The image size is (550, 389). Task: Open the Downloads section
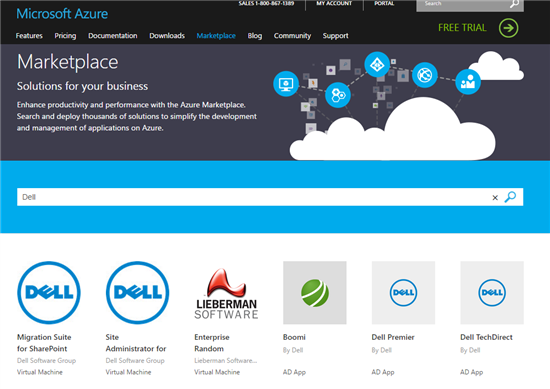tap(167, 36)
